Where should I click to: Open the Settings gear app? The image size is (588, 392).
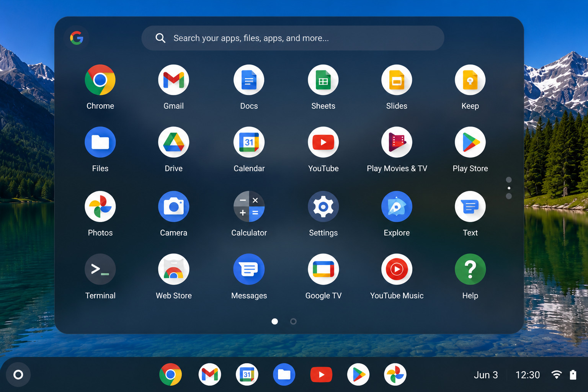(x=323, y=206)
